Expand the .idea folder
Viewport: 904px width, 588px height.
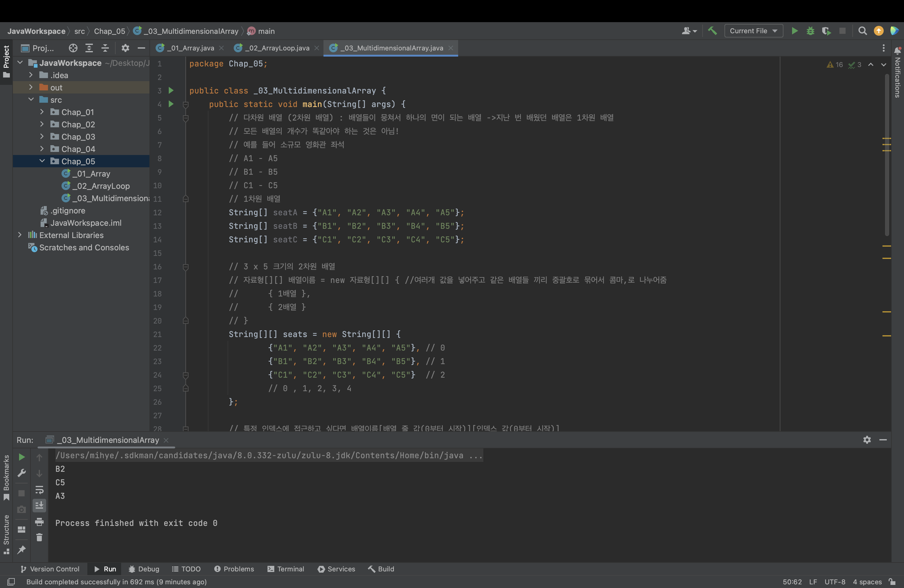click(31, 75)
